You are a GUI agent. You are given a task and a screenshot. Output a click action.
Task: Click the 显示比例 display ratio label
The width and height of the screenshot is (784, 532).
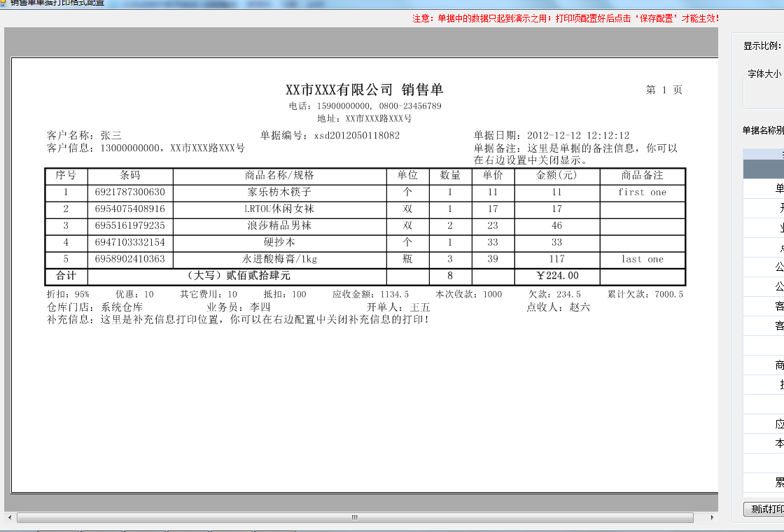point(762,46)
